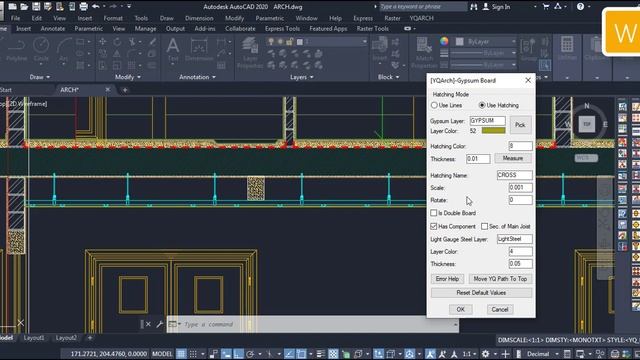The width and height of the screenshot is (640, 360).
Task: Click the Measure button for thickness
Action: coord(513,158)
